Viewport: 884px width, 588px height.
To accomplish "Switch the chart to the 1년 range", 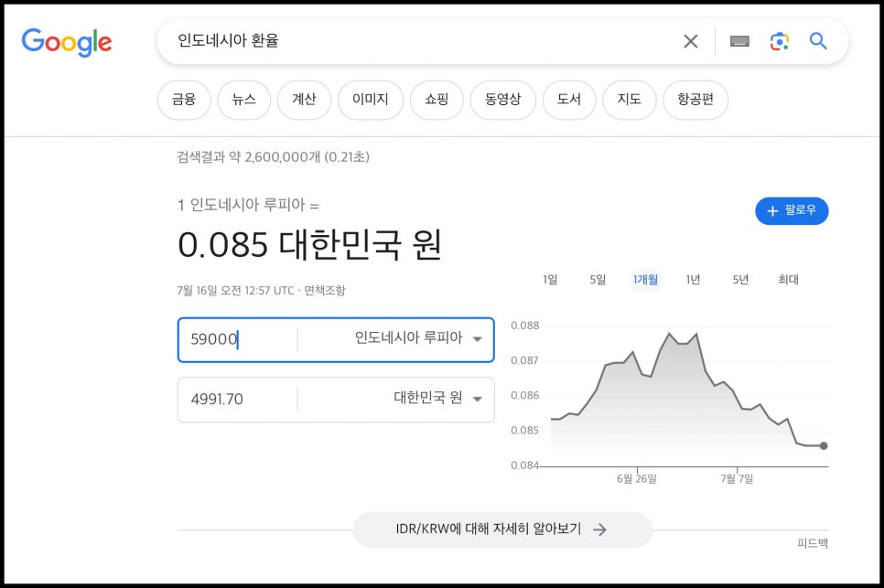I will point(693,279).
